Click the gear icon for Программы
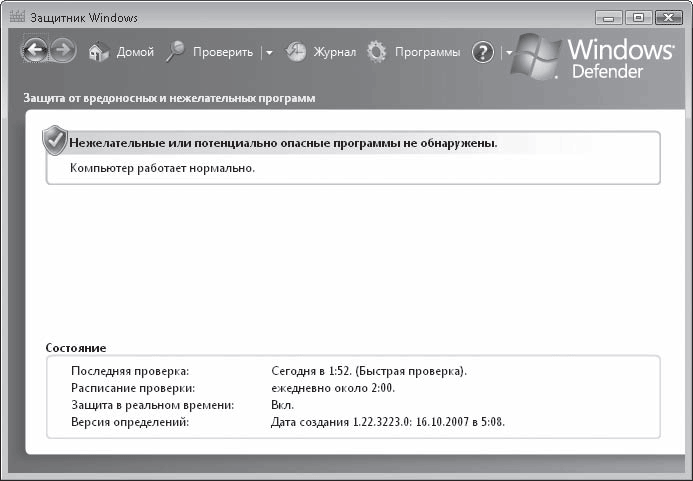 376,53
